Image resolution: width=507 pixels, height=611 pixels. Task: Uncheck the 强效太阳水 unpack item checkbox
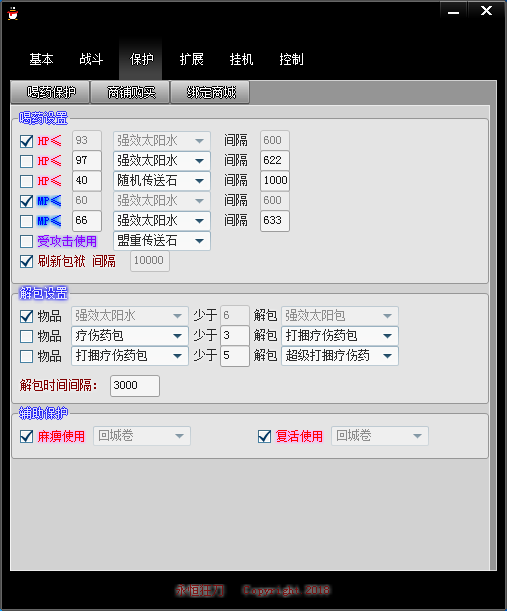[x=26, y=316]
